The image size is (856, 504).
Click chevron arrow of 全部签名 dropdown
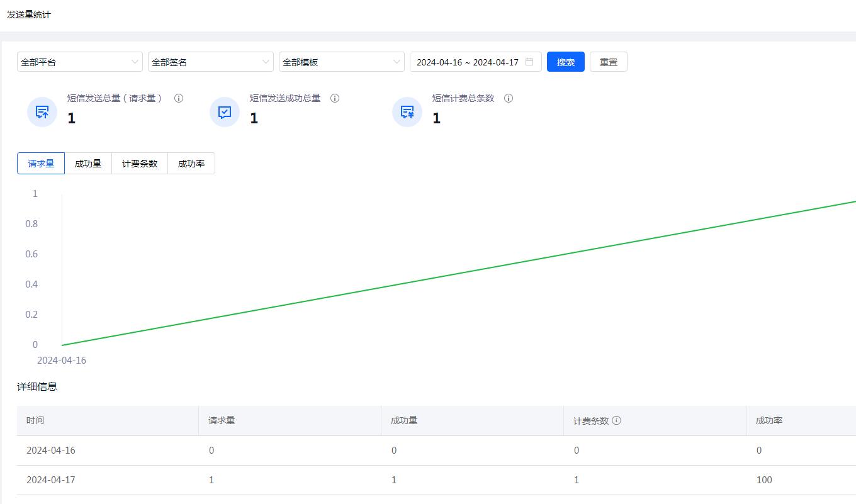pyautogui.click(x=266, y=62)
